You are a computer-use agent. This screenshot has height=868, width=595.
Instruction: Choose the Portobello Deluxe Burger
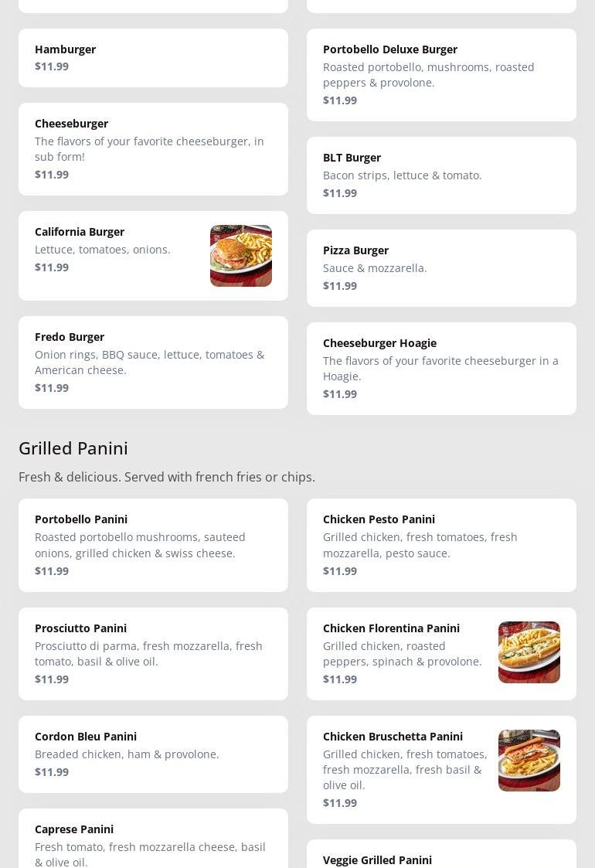click(441, 75)
